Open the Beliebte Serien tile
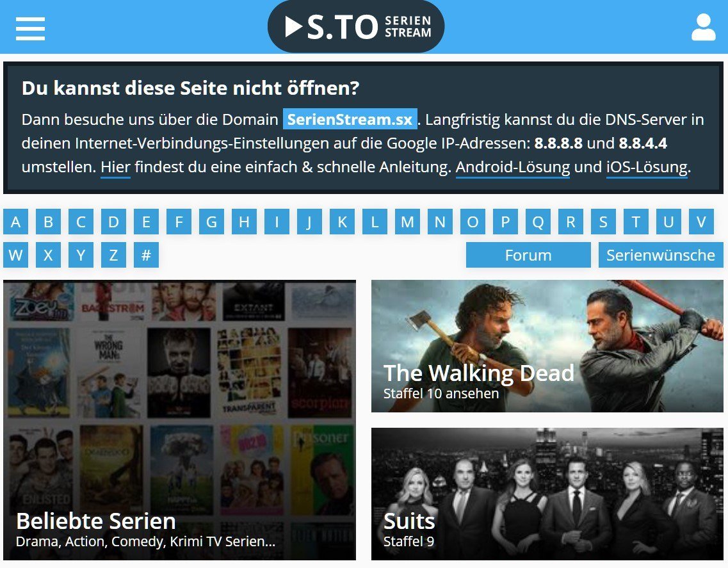Screen dimensions: 728x568 [x=180, y=420]
